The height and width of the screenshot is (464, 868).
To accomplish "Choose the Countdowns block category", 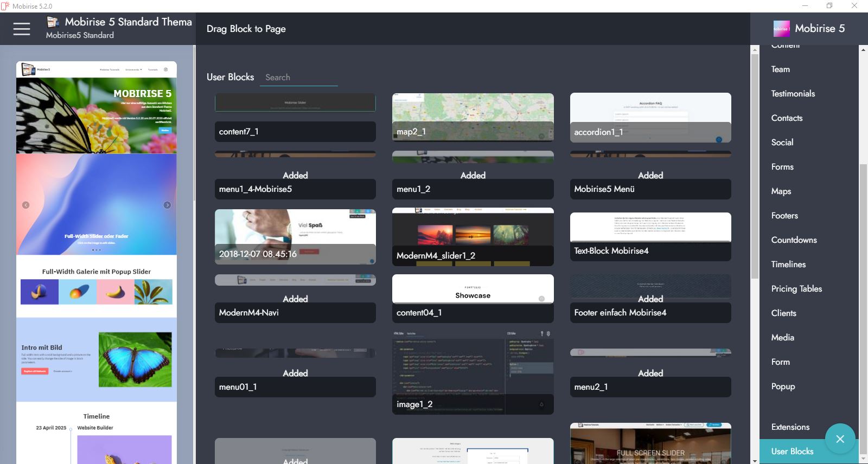I will pyautogui.click(x=794, y=240).
